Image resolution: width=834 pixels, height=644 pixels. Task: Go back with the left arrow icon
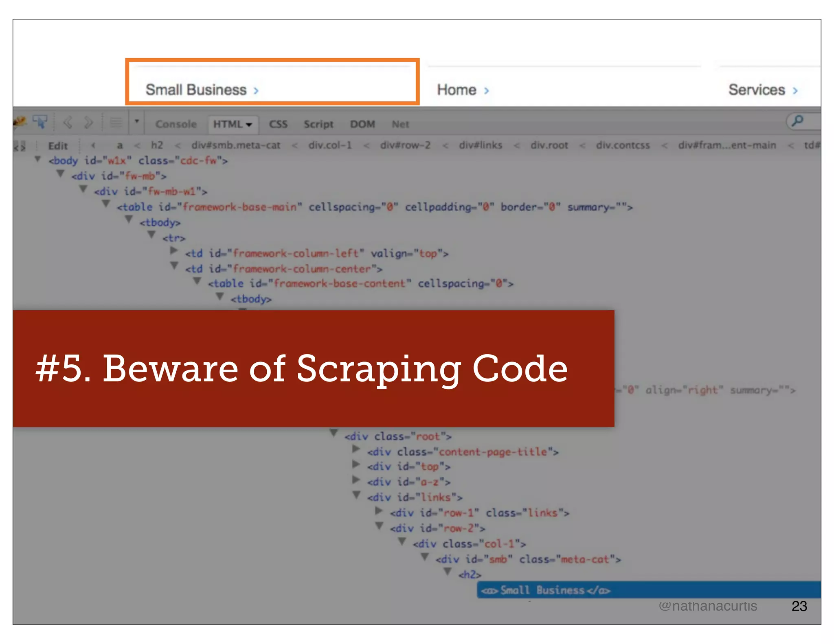[68, 122]
